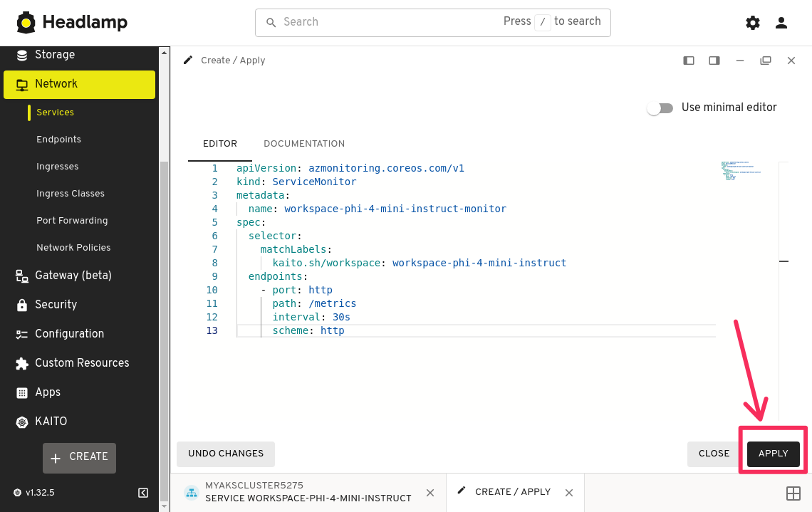
Task: Open the Custom Resources section
Action: 82,363
